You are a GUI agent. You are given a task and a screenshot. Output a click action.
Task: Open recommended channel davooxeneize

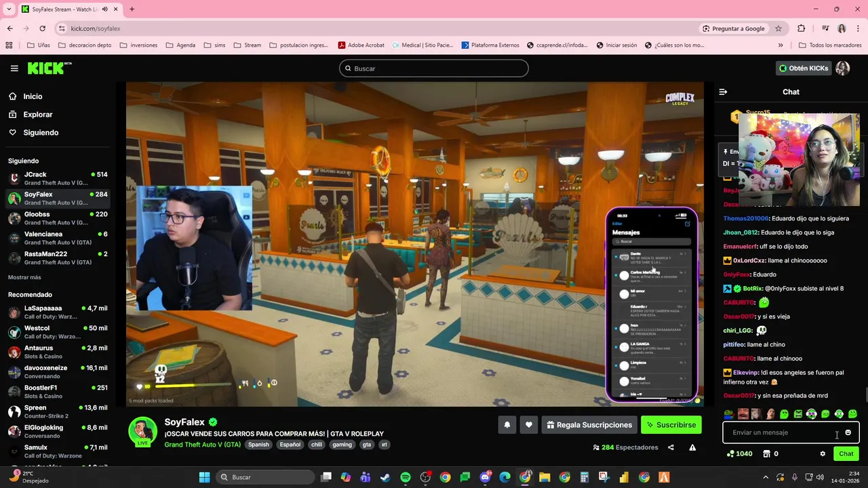57,372
